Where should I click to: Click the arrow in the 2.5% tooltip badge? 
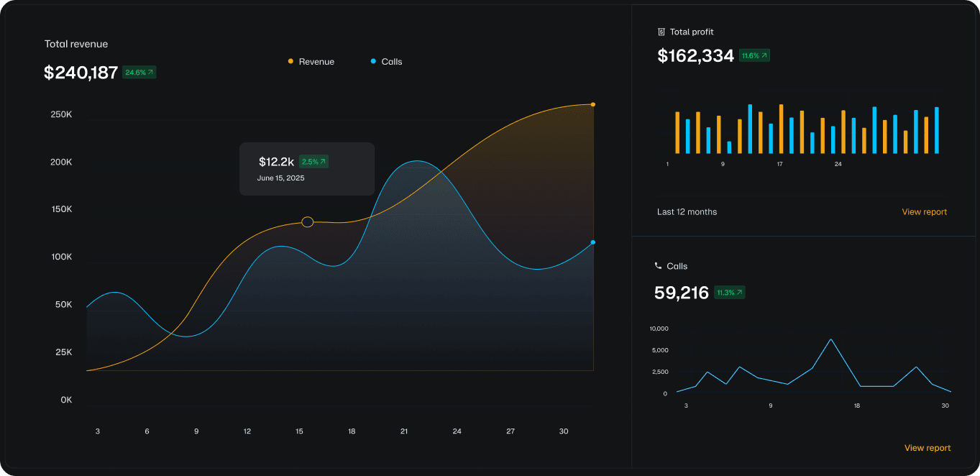[x=321, y=162]
